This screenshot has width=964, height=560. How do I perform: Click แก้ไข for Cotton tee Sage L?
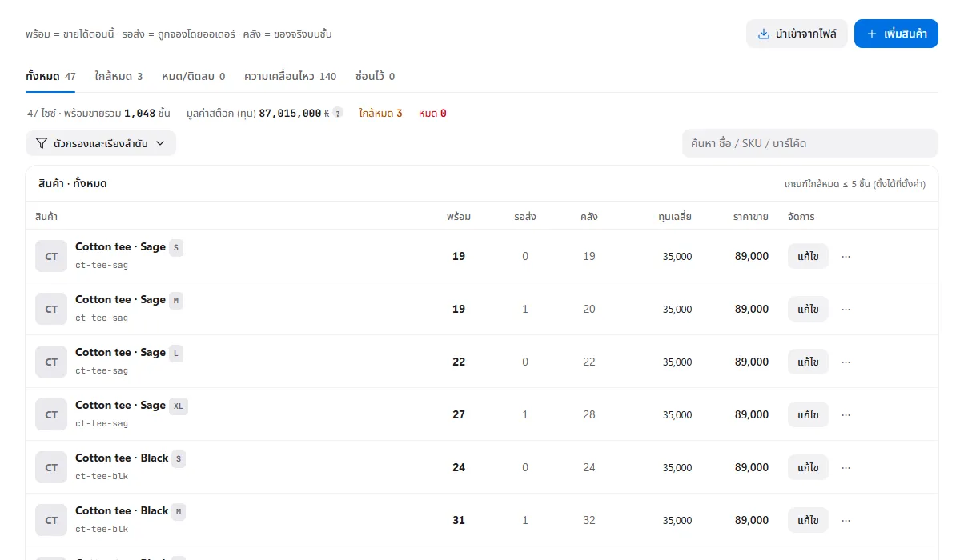[808, 362]
